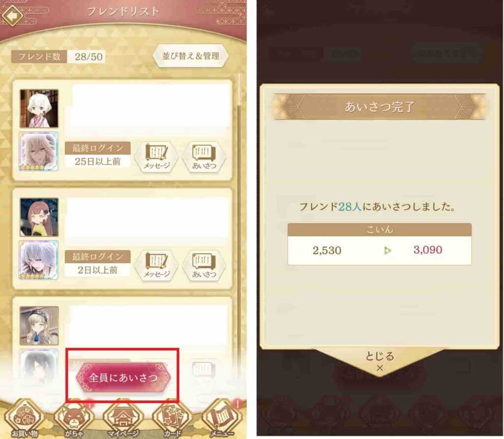
Task: View second friend's silver-haired card
Action: (x=38, y=260)
